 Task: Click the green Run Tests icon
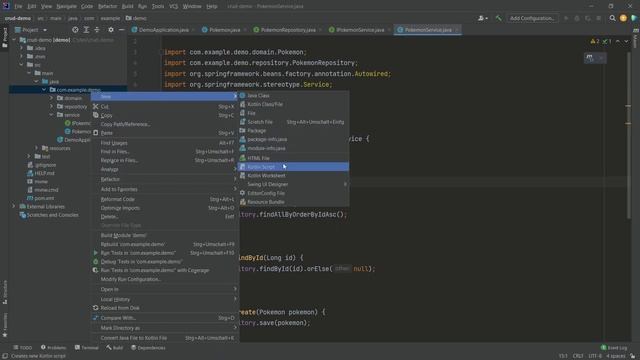(x=96, y=253)
